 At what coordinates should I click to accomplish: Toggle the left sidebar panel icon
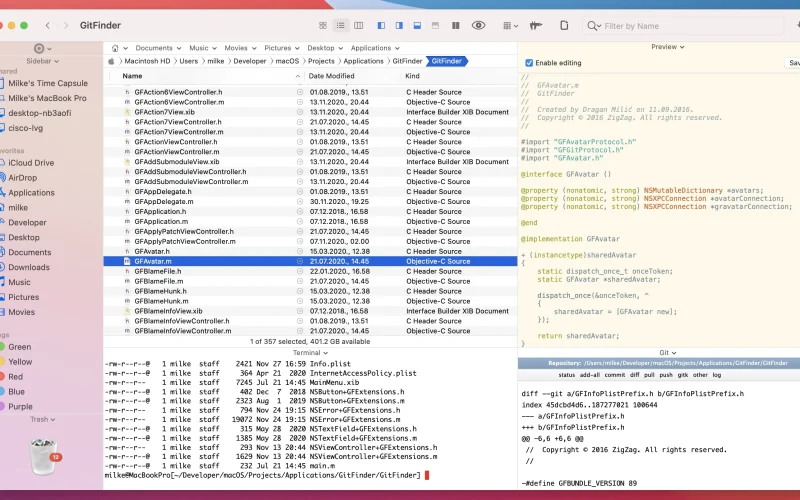(381, 26)
